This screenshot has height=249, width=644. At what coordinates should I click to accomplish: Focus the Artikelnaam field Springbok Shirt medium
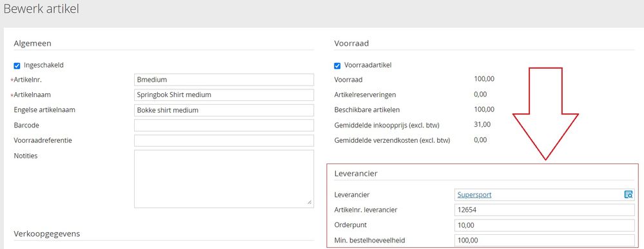coord(224,95)
